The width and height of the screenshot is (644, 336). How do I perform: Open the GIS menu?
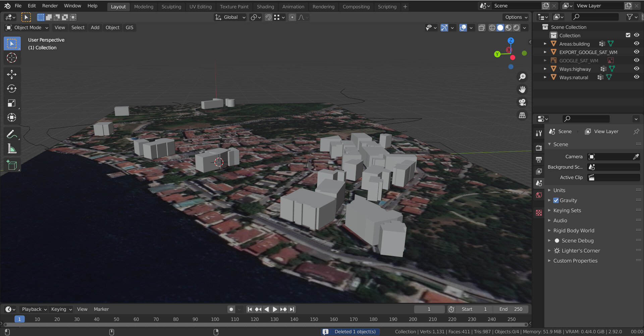(129, 27)
